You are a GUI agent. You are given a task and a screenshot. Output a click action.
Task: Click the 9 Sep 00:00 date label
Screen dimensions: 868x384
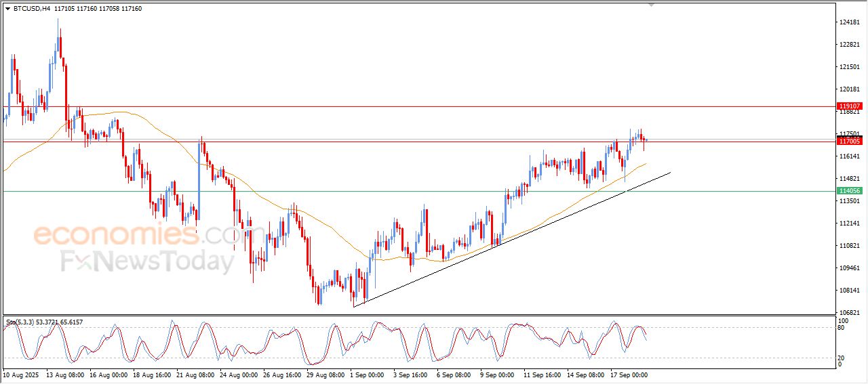[x=498, y=375]
